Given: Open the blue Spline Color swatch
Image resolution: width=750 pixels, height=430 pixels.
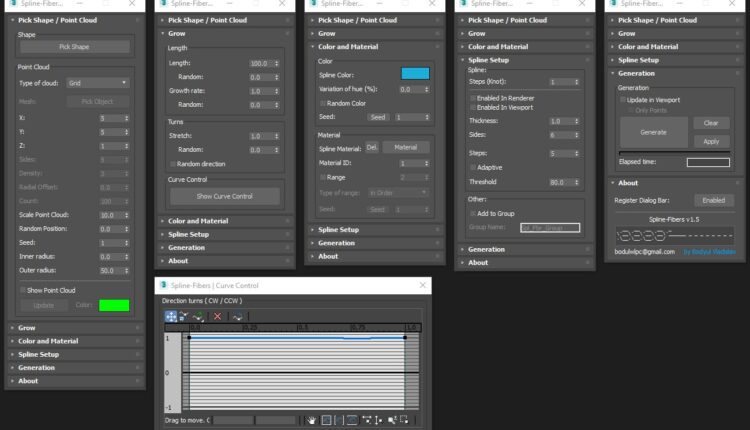Looking at the screenshot, I should point(415,73).
